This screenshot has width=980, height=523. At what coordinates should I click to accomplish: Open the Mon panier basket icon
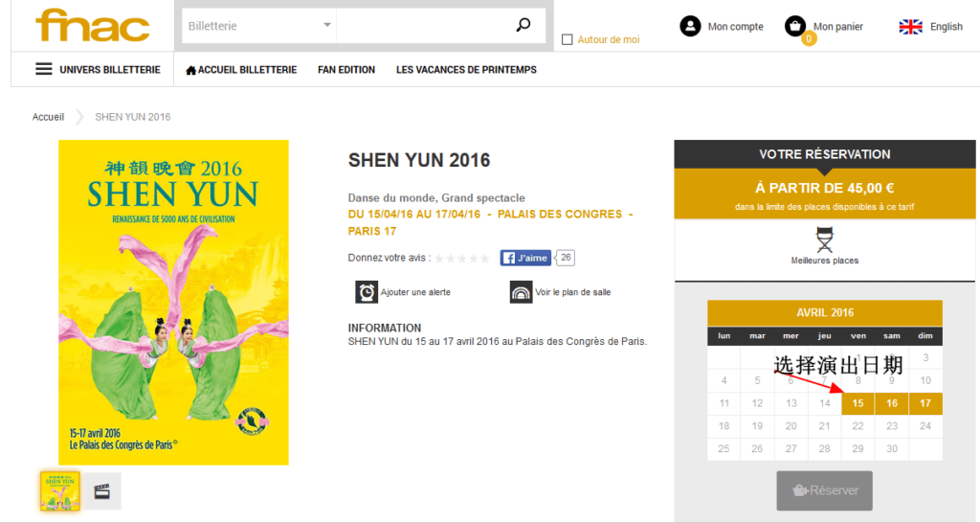(794, 26)
